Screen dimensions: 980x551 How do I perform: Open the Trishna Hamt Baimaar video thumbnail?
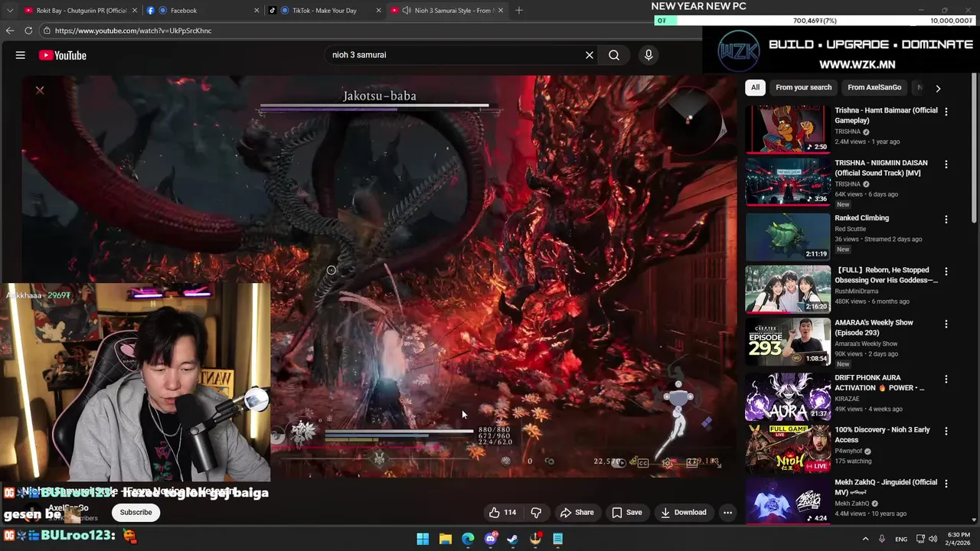[x=788, y=129]
